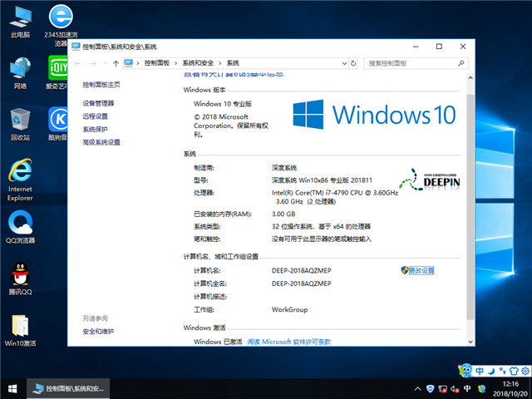Select the QQ浏览器 desktop shortcut
This screenshot has height=399, width=532.
tap(20, 227)
